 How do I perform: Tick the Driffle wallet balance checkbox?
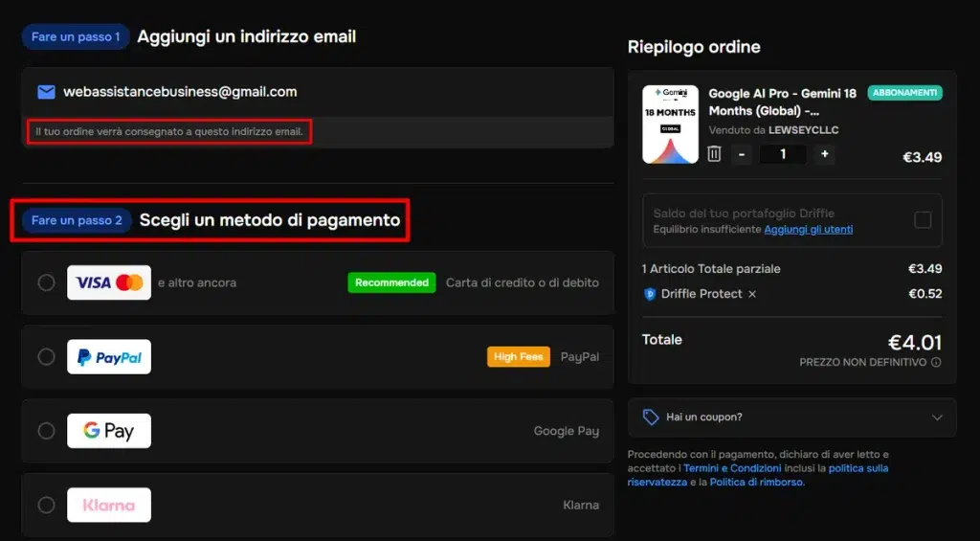click(x=923, y=220)
